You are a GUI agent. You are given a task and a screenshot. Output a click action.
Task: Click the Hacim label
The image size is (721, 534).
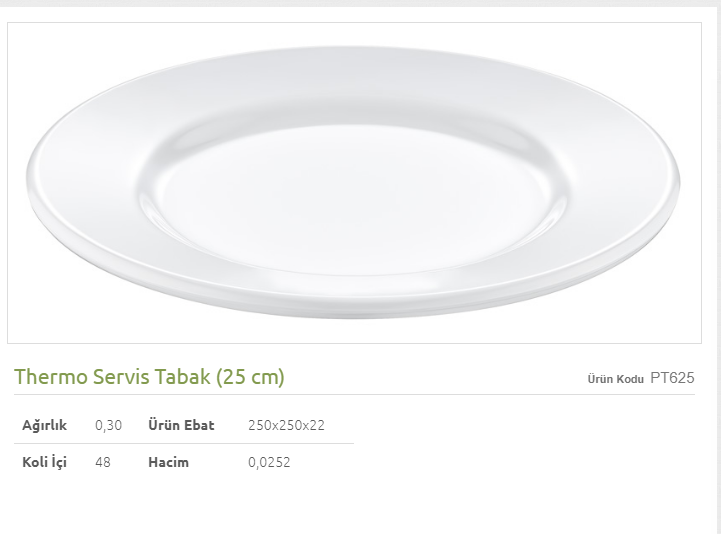click(x=168, y=462)
